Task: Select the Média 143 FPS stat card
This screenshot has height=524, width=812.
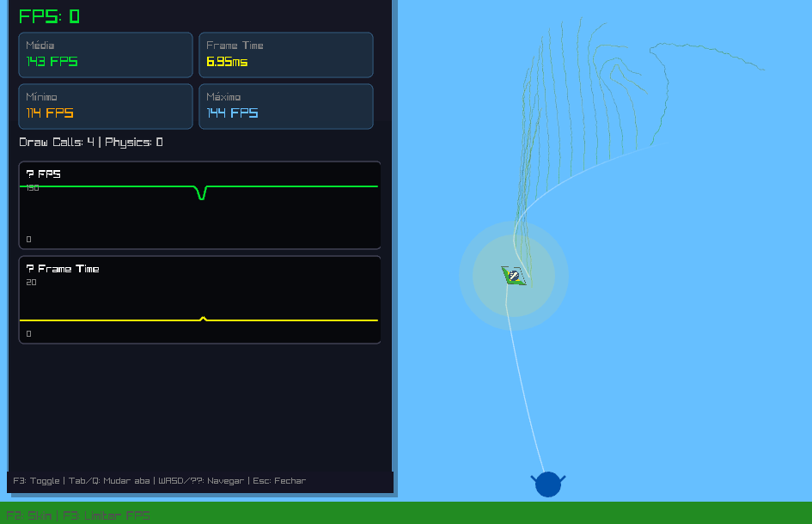Action: pyautogui.click(x=106, y=55)
